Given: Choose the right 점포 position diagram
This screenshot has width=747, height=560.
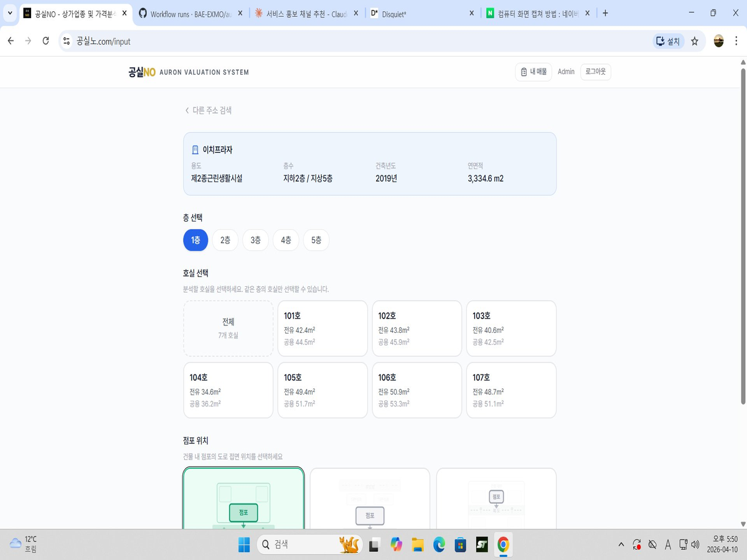Looking at the screenshot, I should click(496, 498).
